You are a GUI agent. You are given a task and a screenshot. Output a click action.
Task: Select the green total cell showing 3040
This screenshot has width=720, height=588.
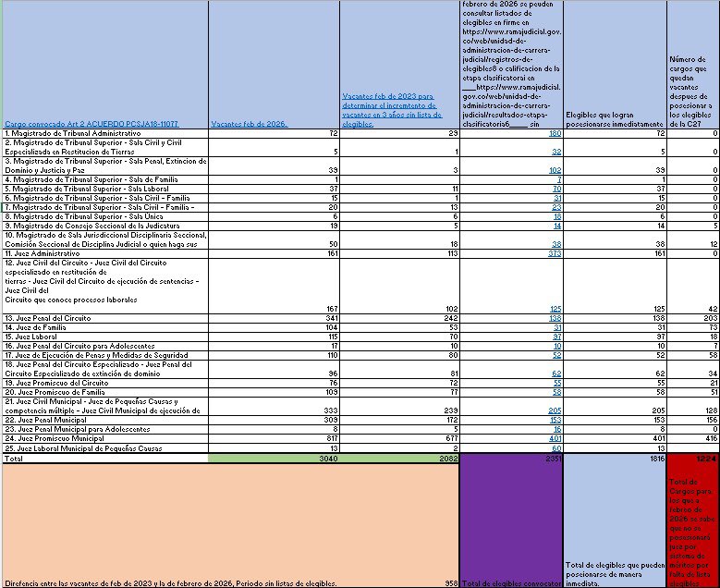275,459
